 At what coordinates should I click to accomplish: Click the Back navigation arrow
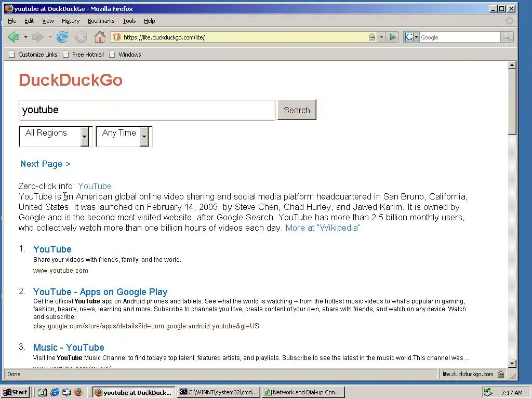tap(14, 37)
